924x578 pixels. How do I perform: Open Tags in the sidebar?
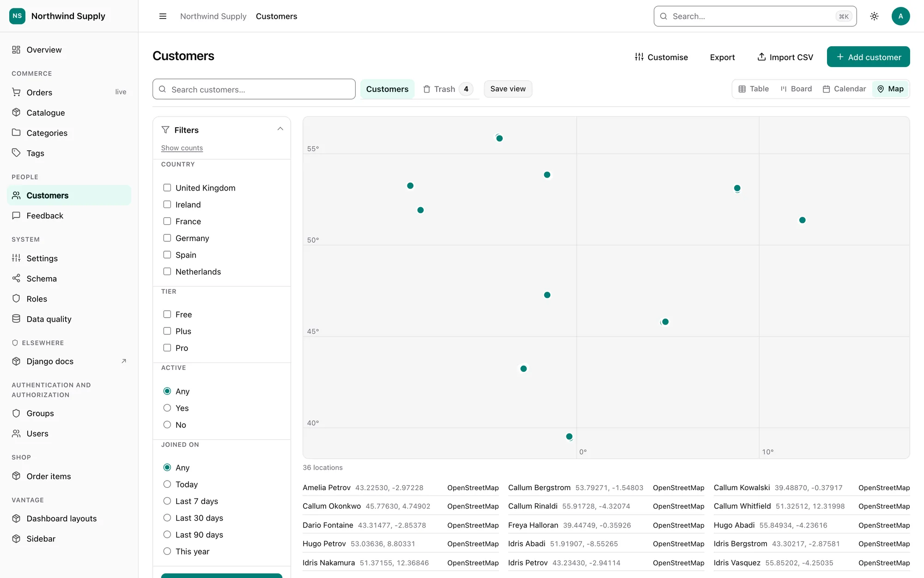point(69,153)
